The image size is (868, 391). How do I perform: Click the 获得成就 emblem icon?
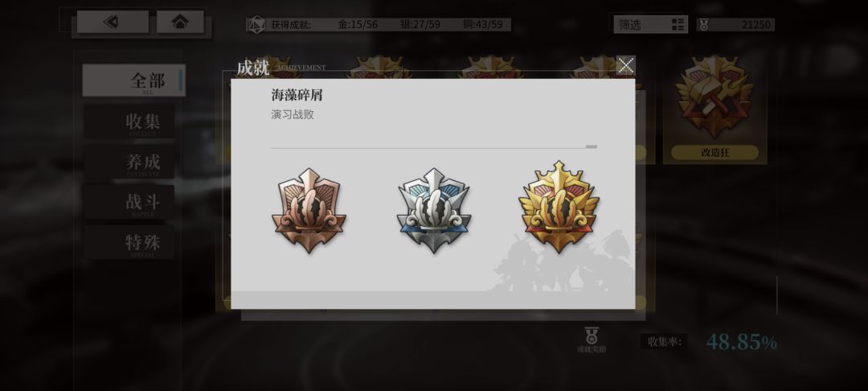256,24
